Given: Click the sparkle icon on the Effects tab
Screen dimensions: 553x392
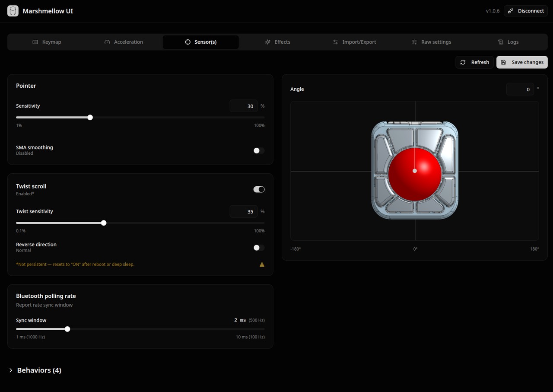Looking at the screenshot, I should click(268, 42).
